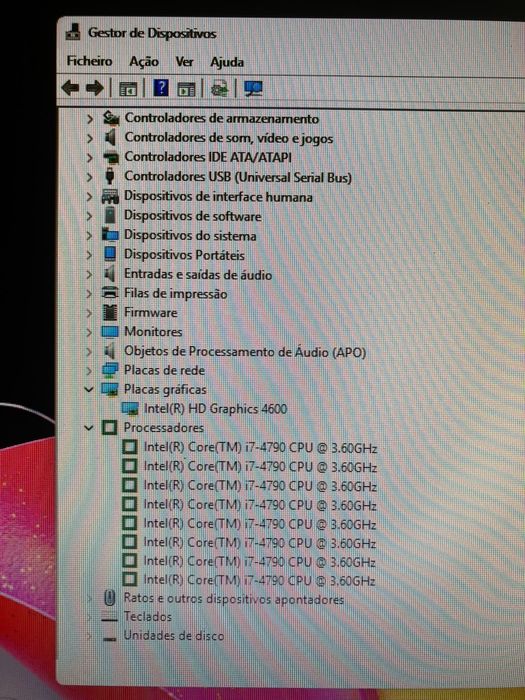Click keyboard icon next to Teclados
Screen dimensions: 525x700
[x=109, y=617]
